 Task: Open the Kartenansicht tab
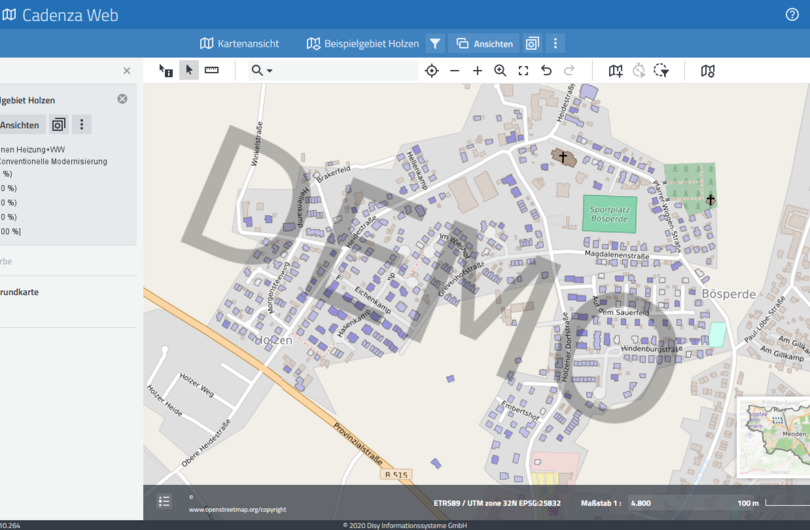click(240, 43)
